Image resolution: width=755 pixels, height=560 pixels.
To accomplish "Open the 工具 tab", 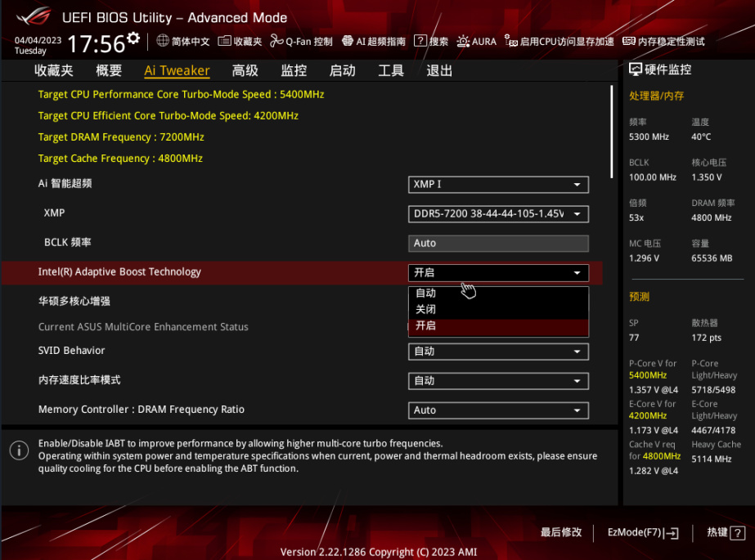I will pyautogui.click(x=391, y=71).
